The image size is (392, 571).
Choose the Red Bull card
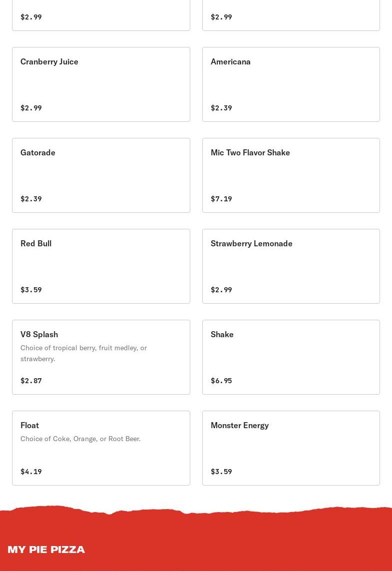tap(101, 266)
